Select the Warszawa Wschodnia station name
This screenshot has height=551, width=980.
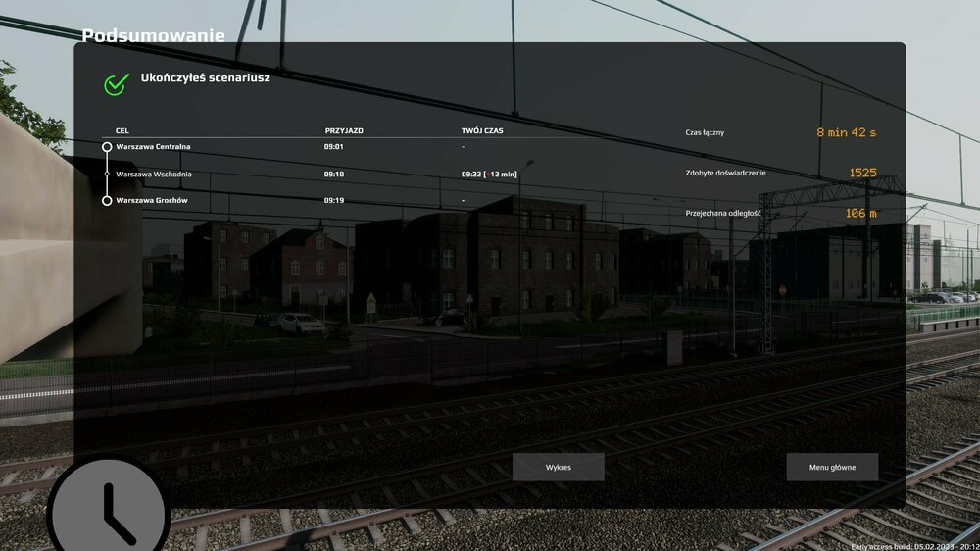click(153, 174)
